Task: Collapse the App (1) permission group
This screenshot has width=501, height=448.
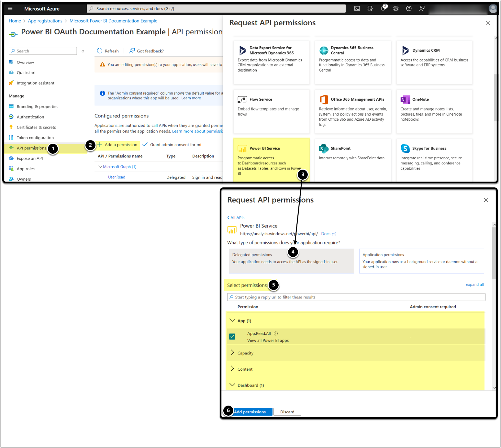Action: (232, 320)
